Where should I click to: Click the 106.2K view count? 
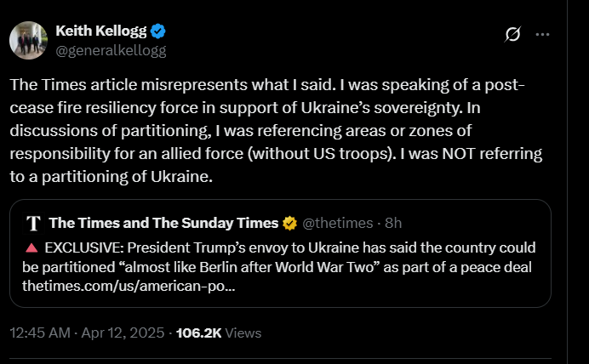[198, 333]
